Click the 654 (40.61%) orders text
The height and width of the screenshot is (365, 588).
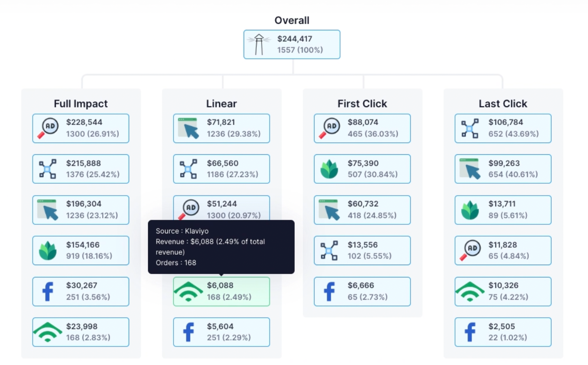[x=513, y=174]
